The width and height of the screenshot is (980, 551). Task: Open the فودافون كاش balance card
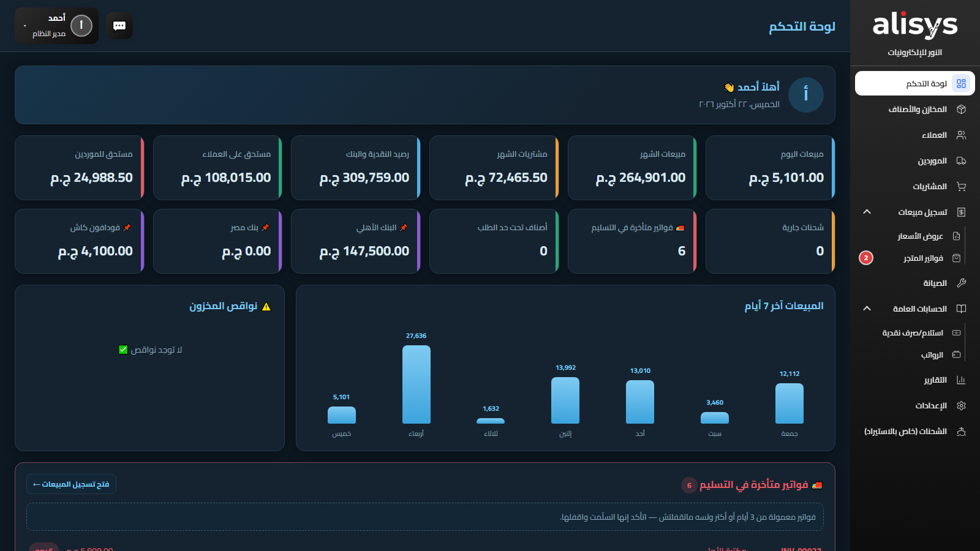click(x=80, y=241)
